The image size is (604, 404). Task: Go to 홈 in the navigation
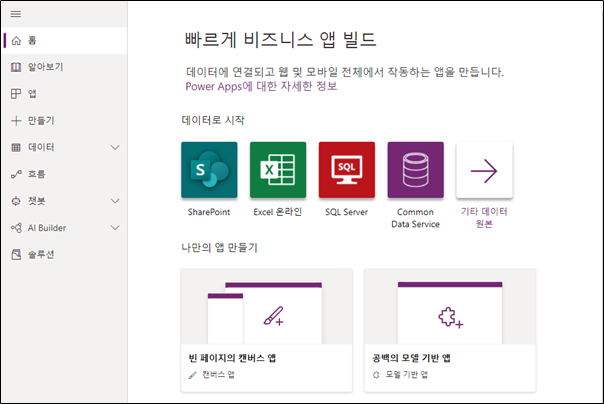64,40
